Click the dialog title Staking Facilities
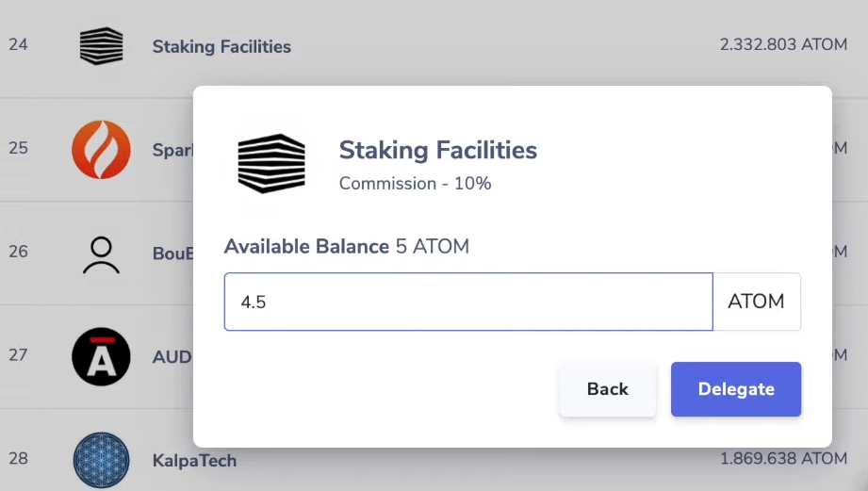The width and height of the screenshot is (868, 491). pyautogui.click(x=437, y=150)
